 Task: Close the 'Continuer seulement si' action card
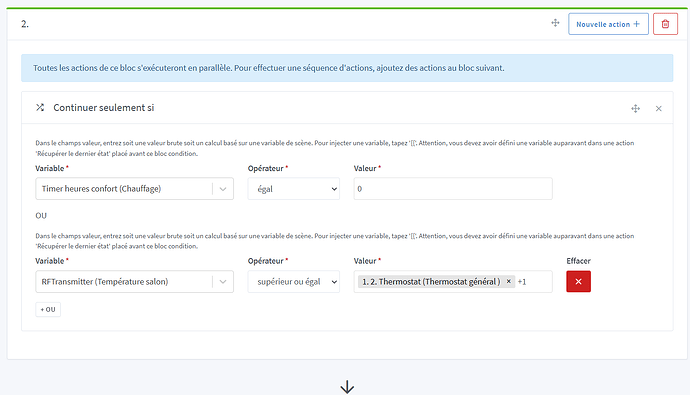tap(658, 108)
